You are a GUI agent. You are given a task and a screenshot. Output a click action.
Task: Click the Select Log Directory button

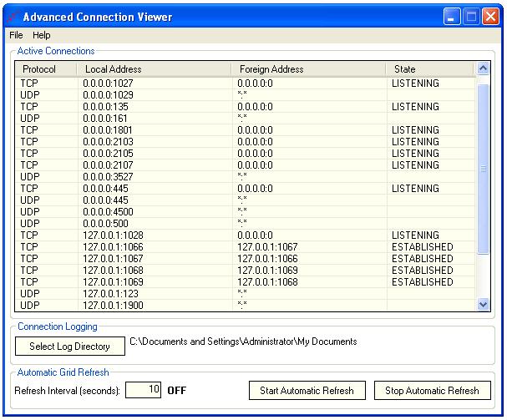pyautogui.click(x=69, y=347)
